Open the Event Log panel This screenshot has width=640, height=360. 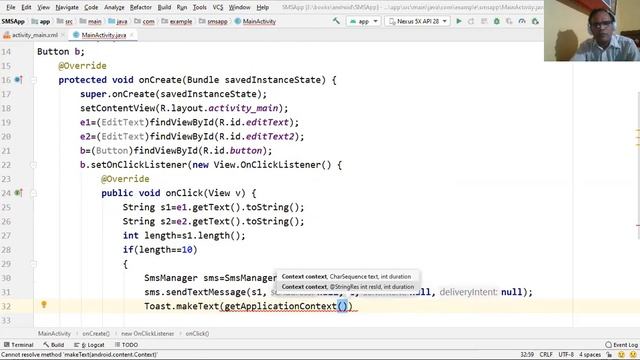[621, 345]
